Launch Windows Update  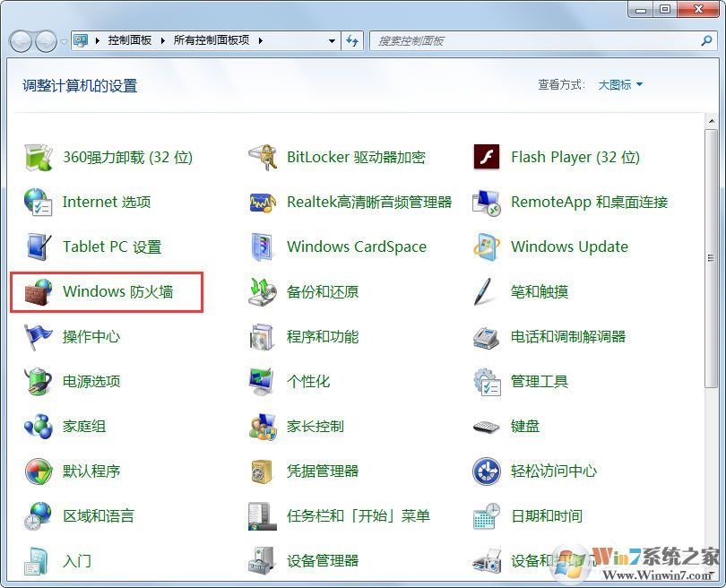click(x=569, y=246)
